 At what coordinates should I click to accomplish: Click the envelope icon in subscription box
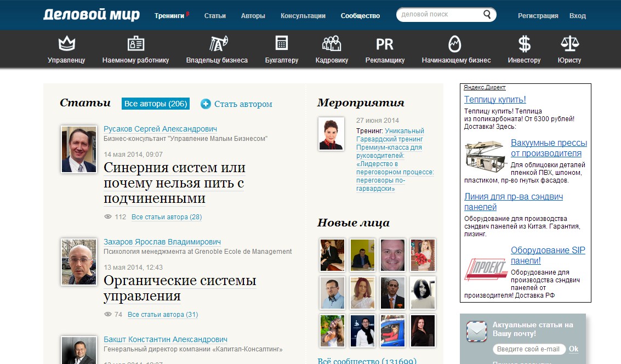coord(477,329)
